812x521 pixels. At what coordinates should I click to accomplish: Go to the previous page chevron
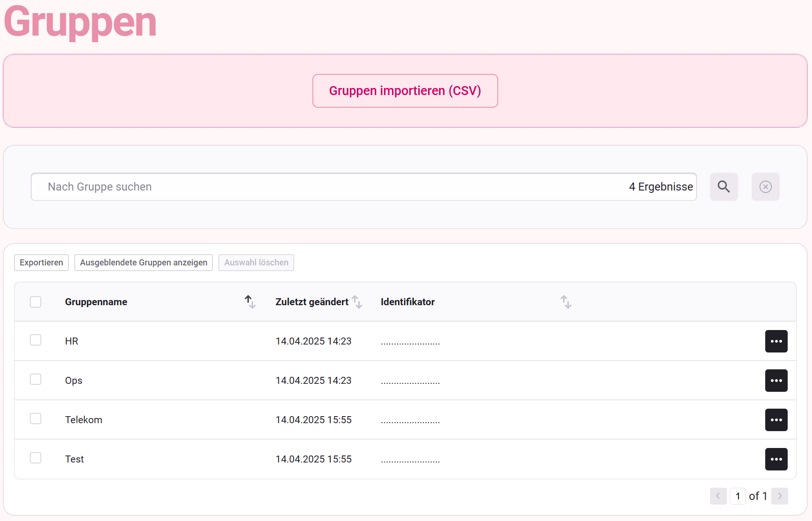[718, 496]
